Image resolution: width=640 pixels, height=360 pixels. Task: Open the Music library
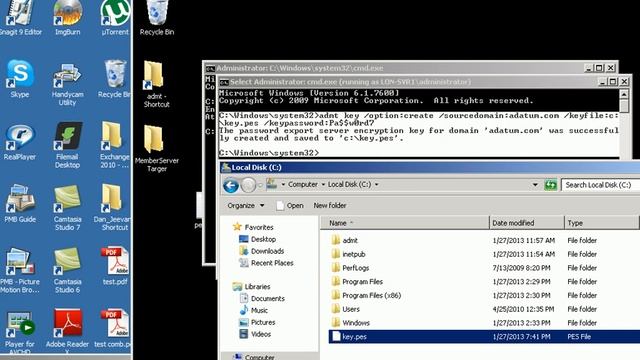click(x=253, y=310)
